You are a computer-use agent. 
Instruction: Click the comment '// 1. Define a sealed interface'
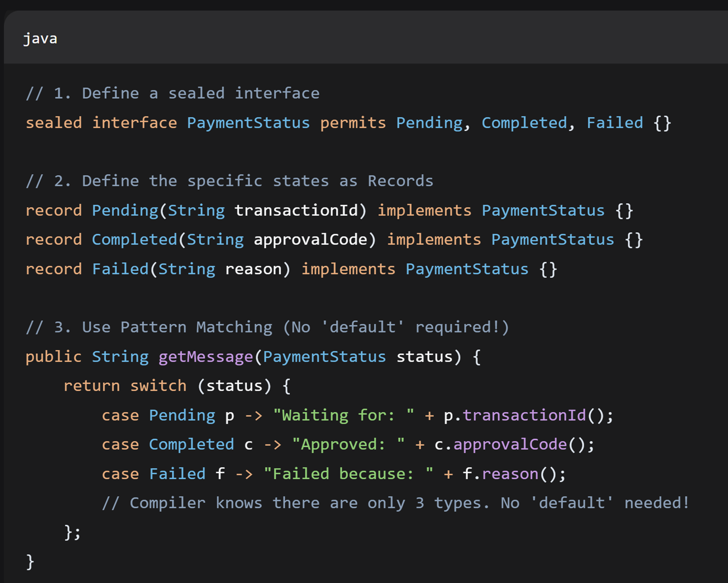[173, 93]
